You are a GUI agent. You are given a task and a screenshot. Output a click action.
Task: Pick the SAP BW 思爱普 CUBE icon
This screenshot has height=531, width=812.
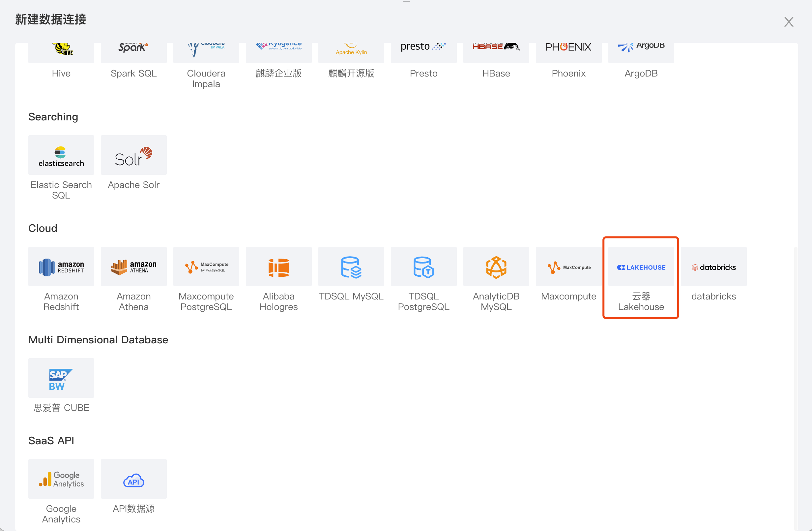pos(61,378)
